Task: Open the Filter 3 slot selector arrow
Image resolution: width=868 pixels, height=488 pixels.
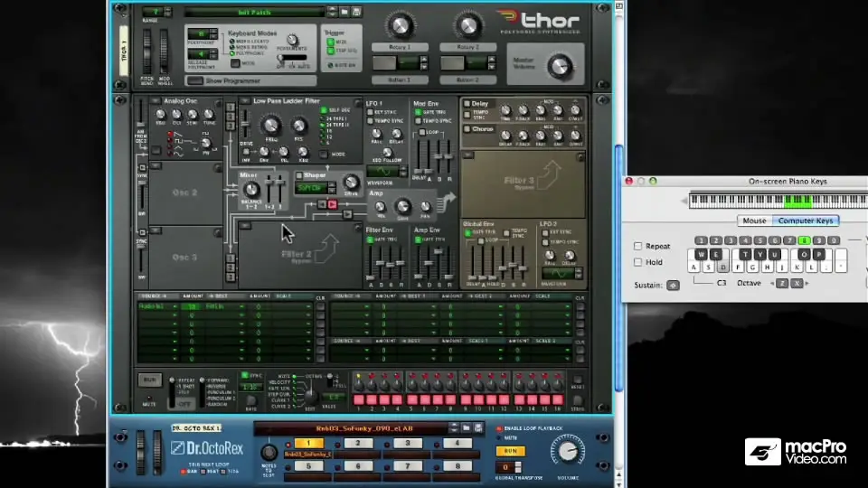Action: click(x=468, y=155)
